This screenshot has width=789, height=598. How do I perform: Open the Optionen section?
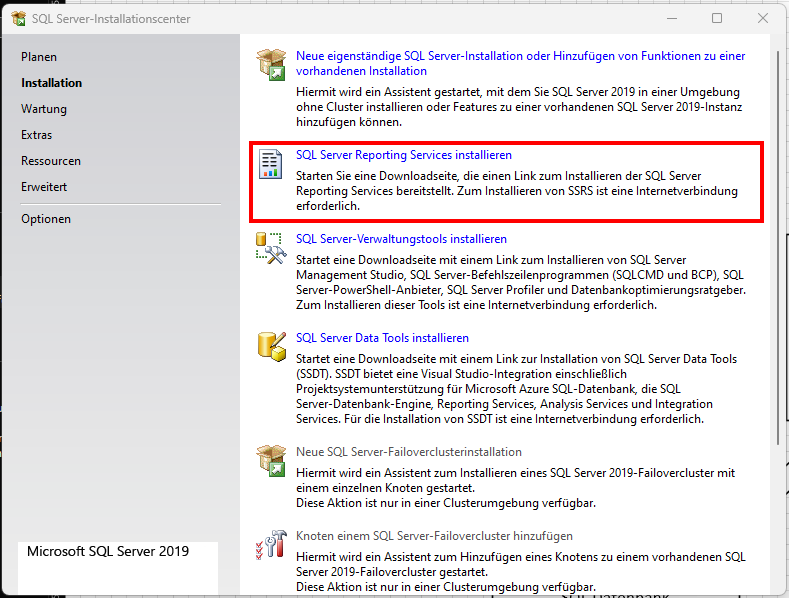(46, 219)
